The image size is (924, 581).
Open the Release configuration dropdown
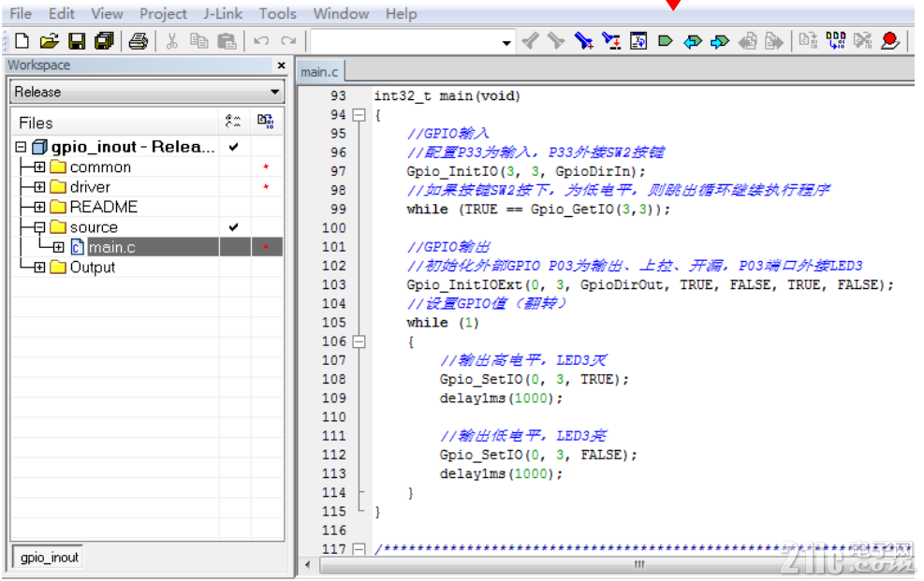click(x=274, y=92)
